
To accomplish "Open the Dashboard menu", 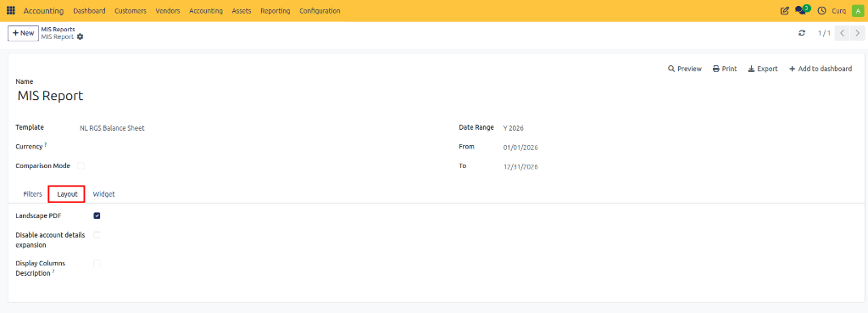I will [x=89, y=10].
